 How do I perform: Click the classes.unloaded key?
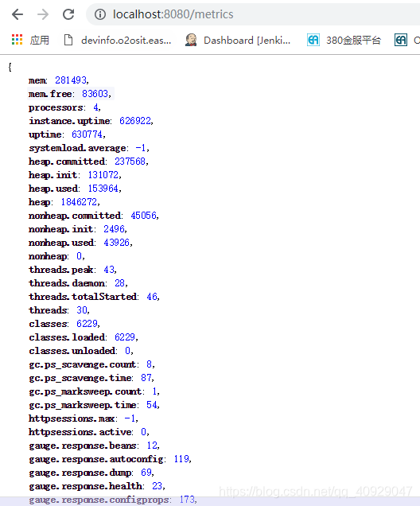pos(72,351)
